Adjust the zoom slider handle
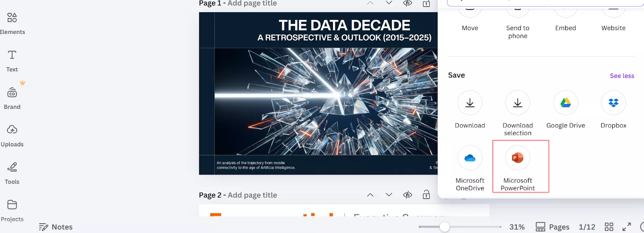The height and width of the screenshot is (233, 644). pyautogui.click(x=444, y=227)
